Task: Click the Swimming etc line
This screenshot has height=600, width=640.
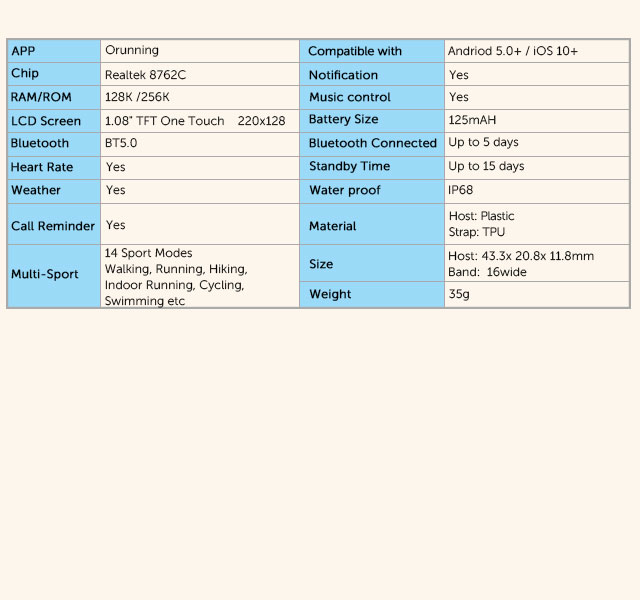Action: pos(144,301)
